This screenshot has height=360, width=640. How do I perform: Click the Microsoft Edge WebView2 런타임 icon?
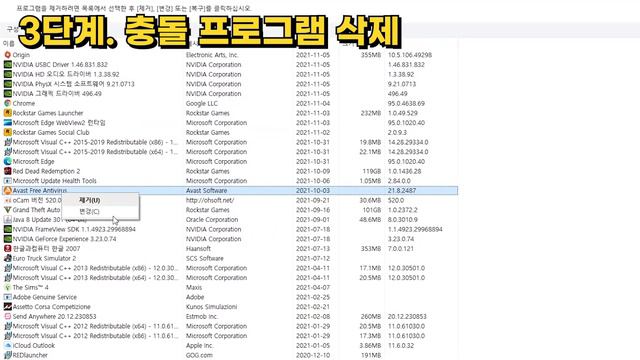tap(7, 122)
